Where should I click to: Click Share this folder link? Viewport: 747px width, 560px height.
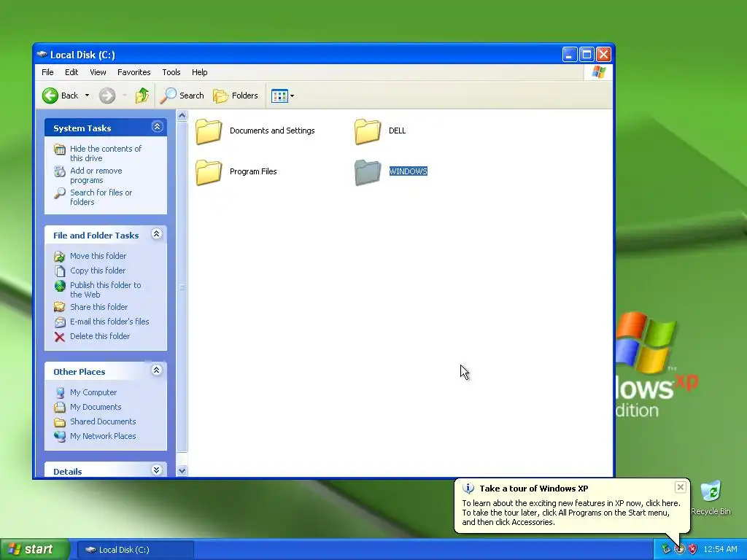click(98, 307)
